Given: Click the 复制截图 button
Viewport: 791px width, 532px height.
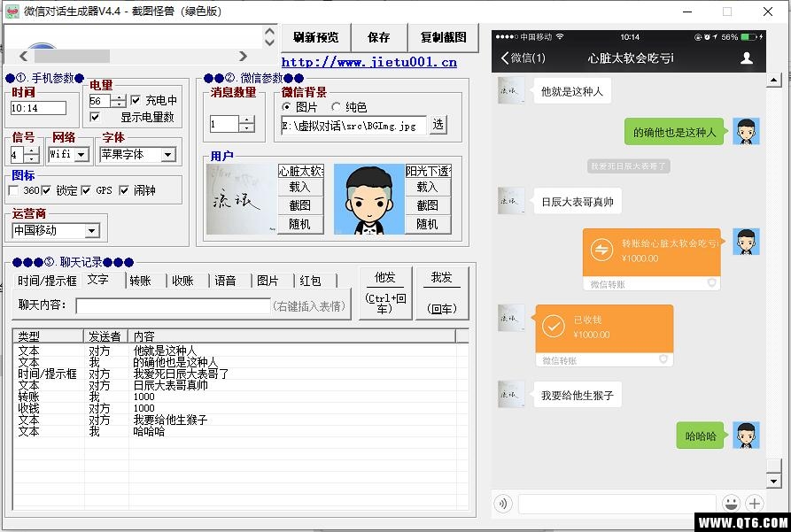Looking at the screenshot, I should point(443,38).
